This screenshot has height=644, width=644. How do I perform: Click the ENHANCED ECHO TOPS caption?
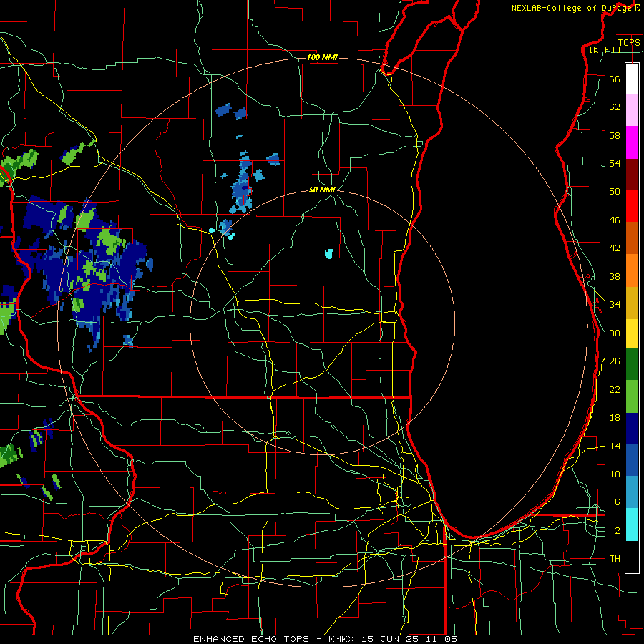(251, 639)
